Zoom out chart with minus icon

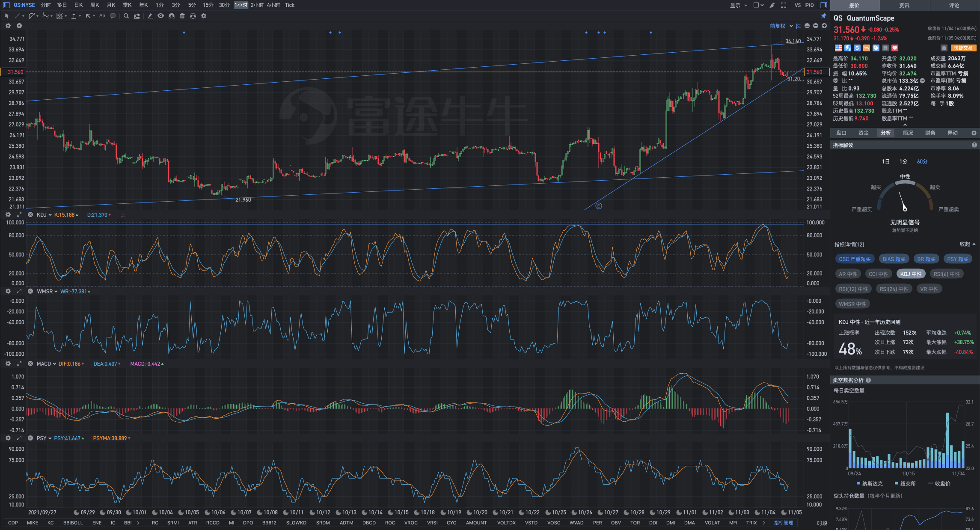click(x=816, y=26)
